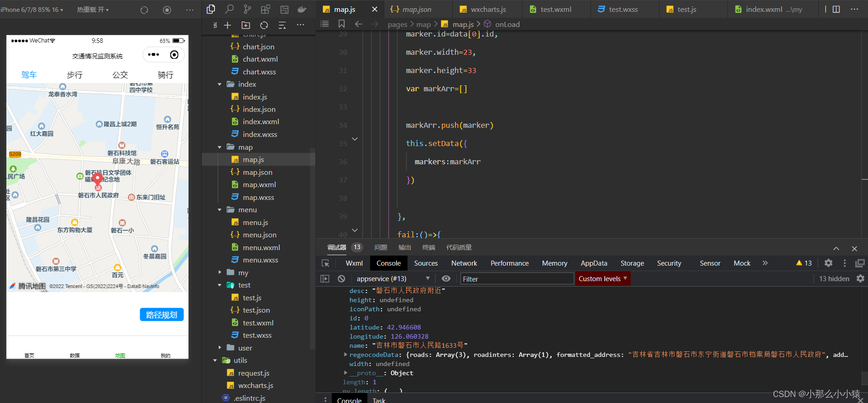
Task: Select the 骑行 travel mode
Action: pyautogui.click(x=166, y=75)
